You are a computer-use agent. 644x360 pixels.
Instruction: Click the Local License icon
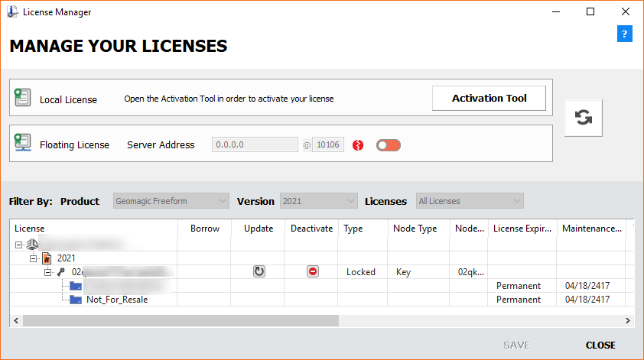pyautogui.click(x=22, y=98)
